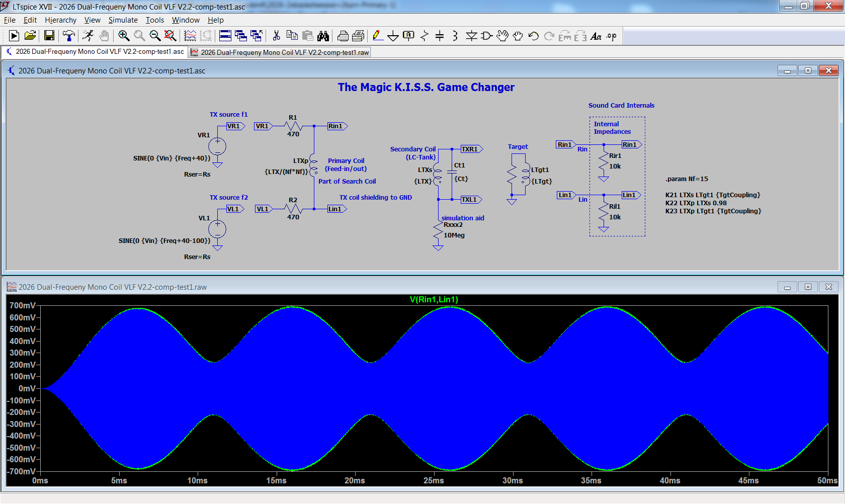The height and width of the screenshot is (504, 845).
Task: Open the Window menu
Action: pyautogui.click(x=186, y=20)
